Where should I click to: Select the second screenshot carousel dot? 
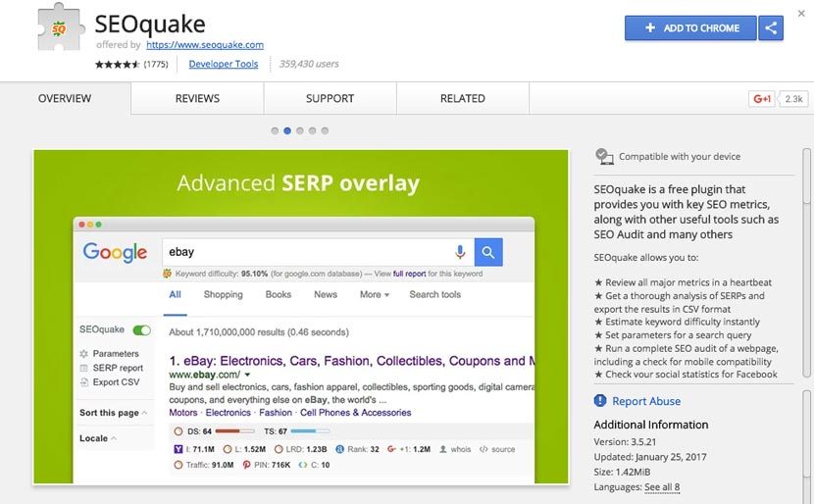click(287, 130)
